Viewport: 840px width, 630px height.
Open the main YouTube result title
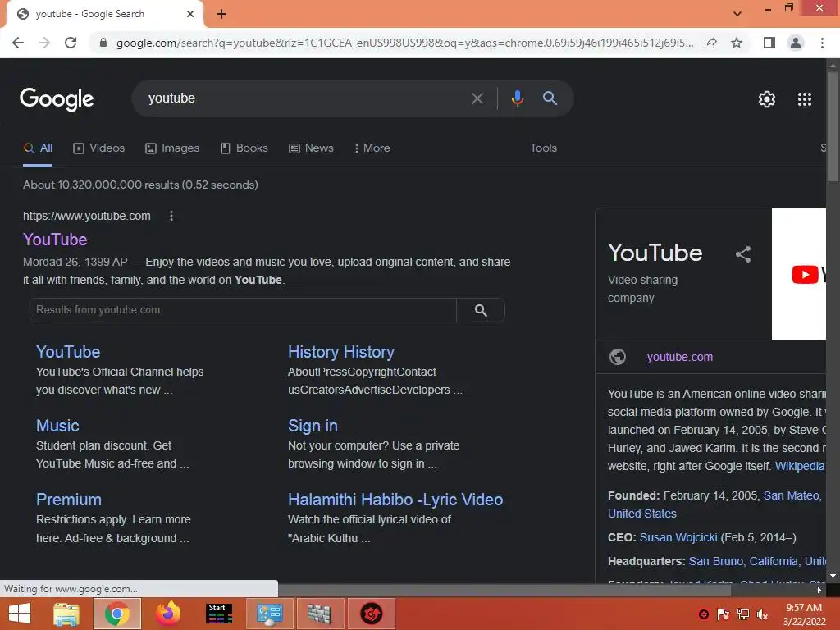click(x=55, y=240)
